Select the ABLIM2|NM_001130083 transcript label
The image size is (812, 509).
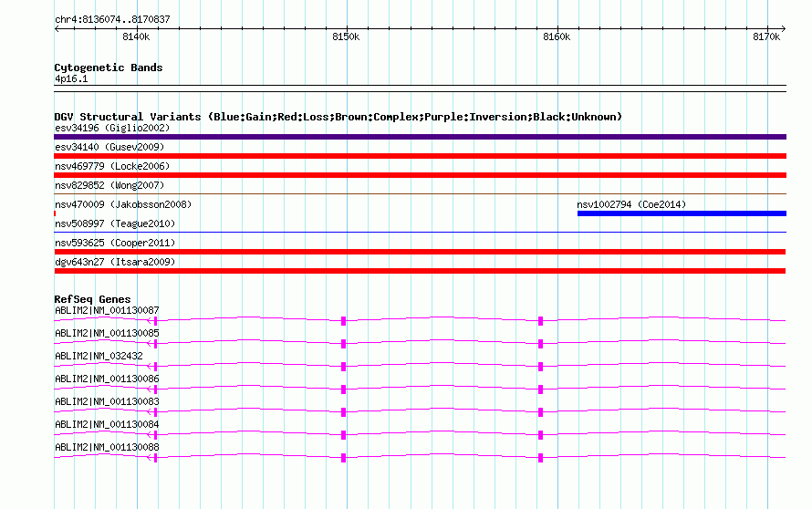[x=107, y=401]
